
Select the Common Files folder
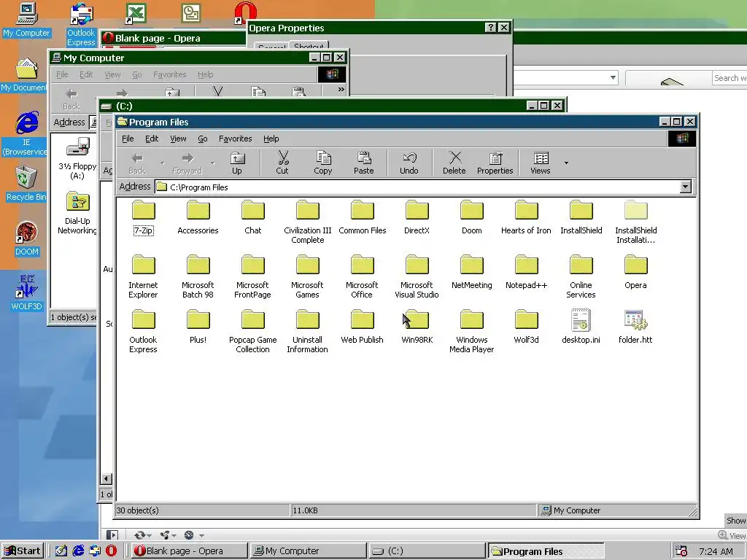point(362,218)
